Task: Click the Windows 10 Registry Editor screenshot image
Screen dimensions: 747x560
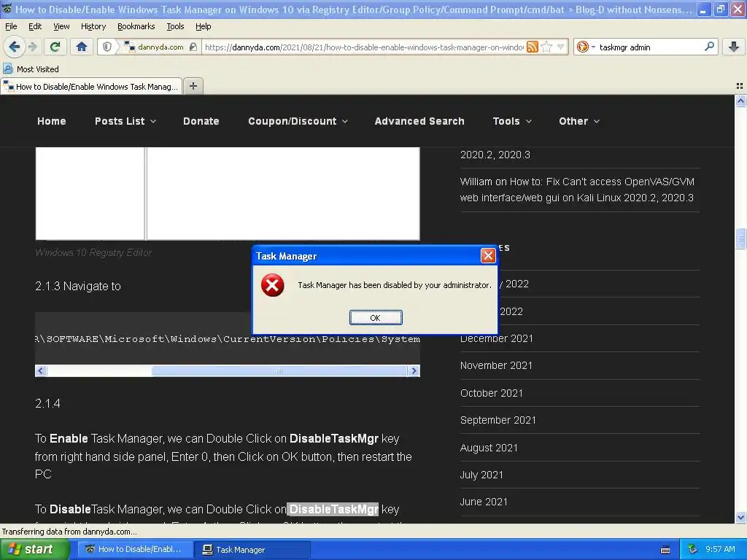Action: (228, 193)
